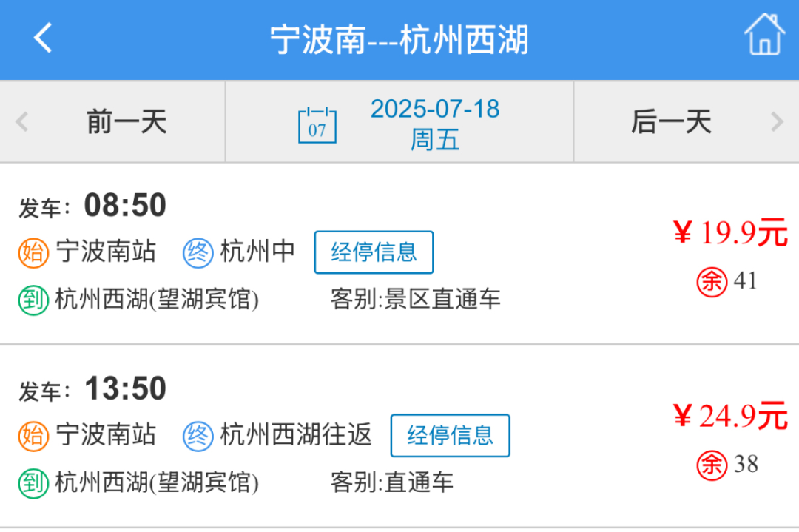Select the 2025-07-18 date field
799x532 pixels.
pyautogui.click(x=399, y=122)
